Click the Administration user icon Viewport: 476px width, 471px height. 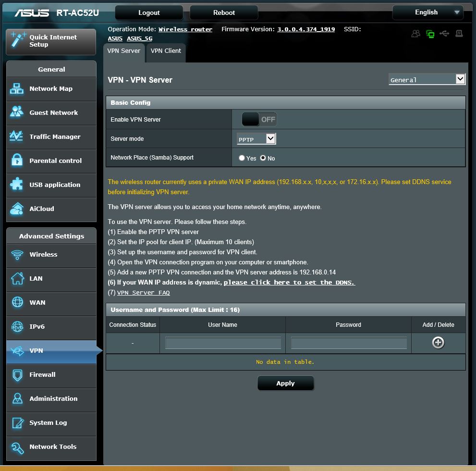point(17,398)
